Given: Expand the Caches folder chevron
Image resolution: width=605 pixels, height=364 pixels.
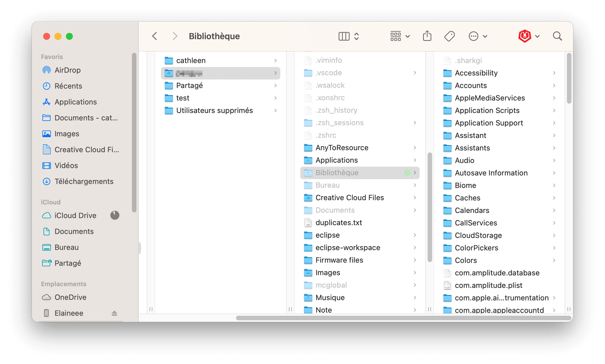Looking at the screenshot, I should pyautogui.click(x=554, y=198).
